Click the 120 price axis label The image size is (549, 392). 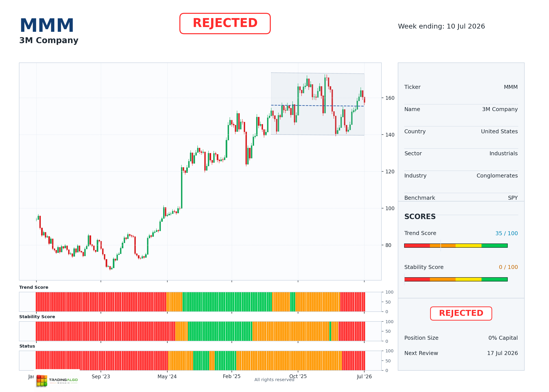click(x=390, y=172)
